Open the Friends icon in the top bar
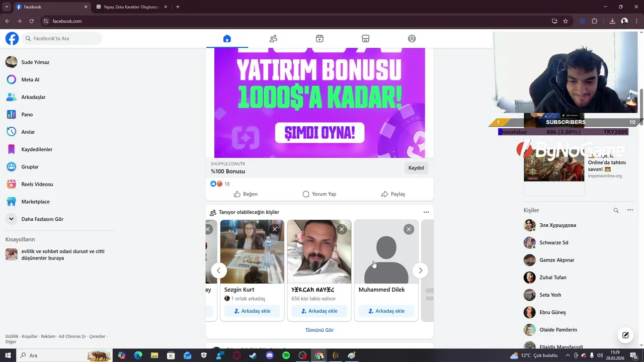This screenshot has width=644, height=362. point(273,39)
